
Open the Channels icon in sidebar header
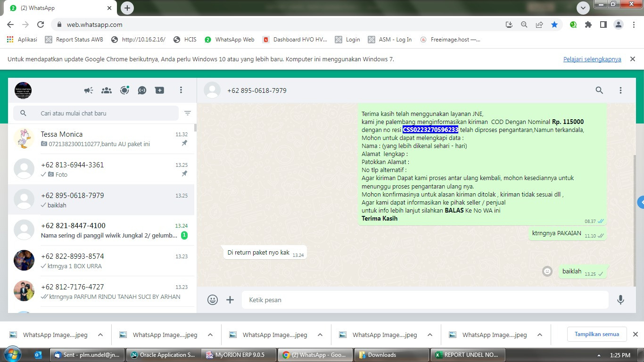[x=142, y=90]
